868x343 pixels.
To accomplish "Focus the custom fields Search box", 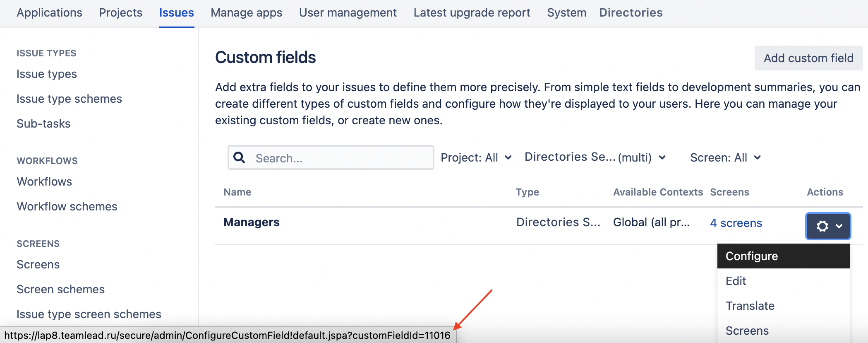I will [x=339, y=158].
